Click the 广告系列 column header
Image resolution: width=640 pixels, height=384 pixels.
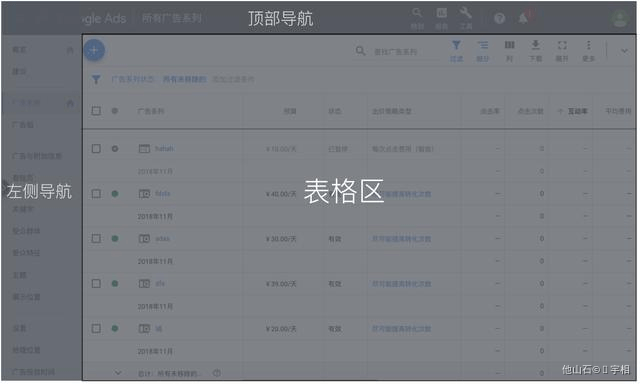151,111
